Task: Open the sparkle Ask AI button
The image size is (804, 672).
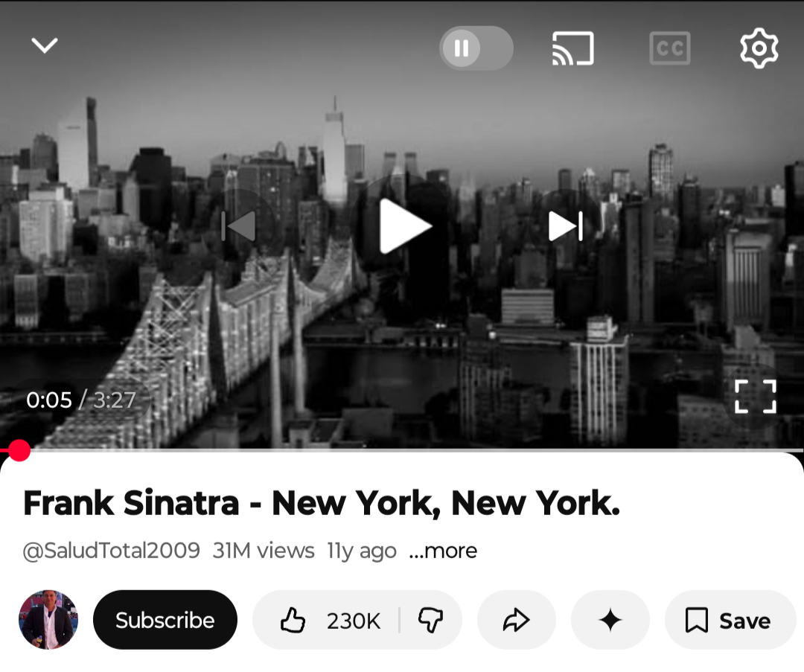Action: coord(610,620)
